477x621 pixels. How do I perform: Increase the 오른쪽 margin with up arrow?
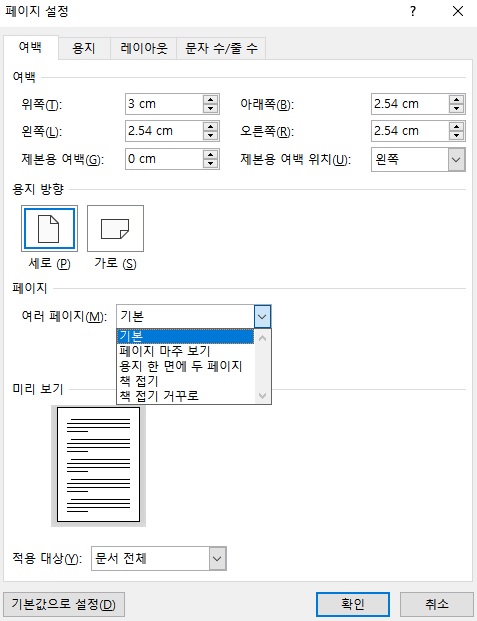tap(456, 127)
